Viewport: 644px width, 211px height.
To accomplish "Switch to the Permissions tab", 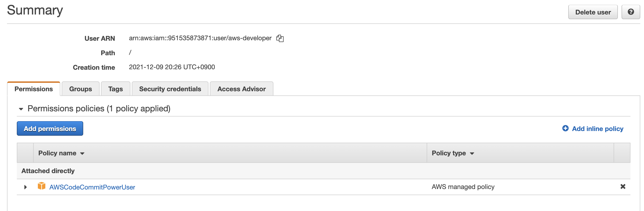I will [x=33, y=89].
